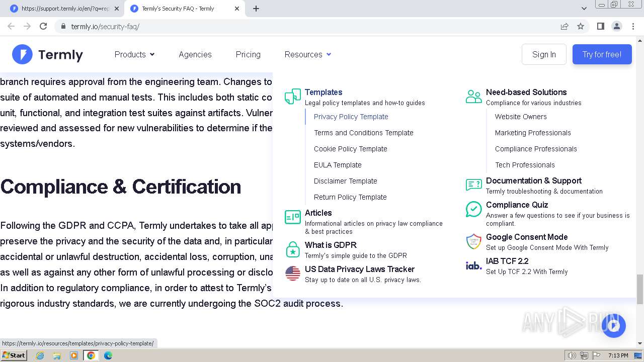Select Website Owners under Need-based Solutions
Image resolution: width=644 pixels, height=362 pixels.
[x=521, y=117]
